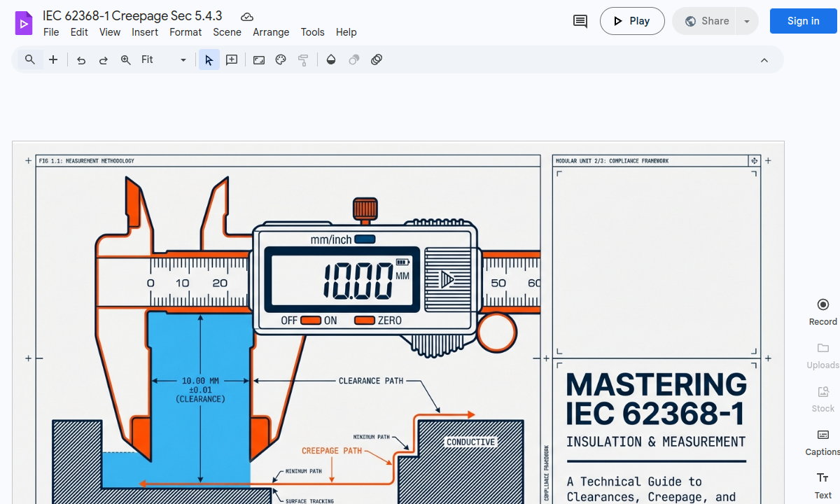Click the Play button

pos(631,21)
